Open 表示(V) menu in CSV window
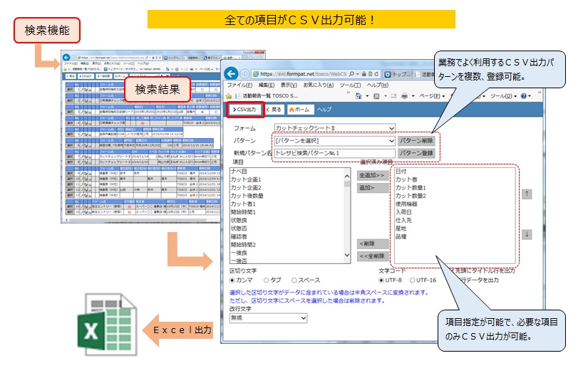Screen dimensions: 588x368 click(289, 85)
